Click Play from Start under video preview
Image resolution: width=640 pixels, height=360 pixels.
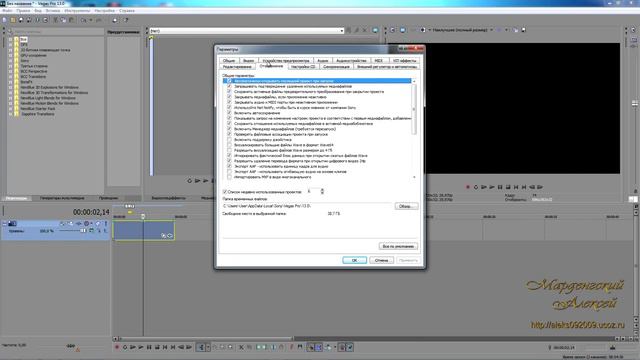point(484,187)
